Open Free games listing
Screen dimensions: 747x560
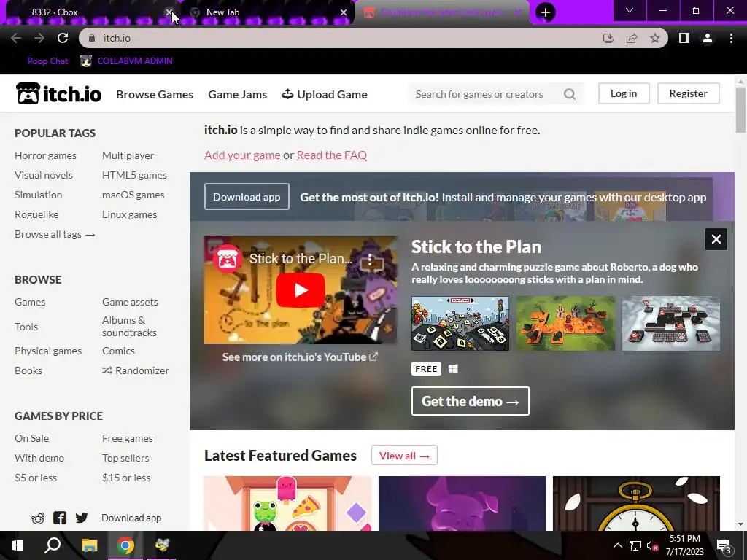tap(127, 438)
